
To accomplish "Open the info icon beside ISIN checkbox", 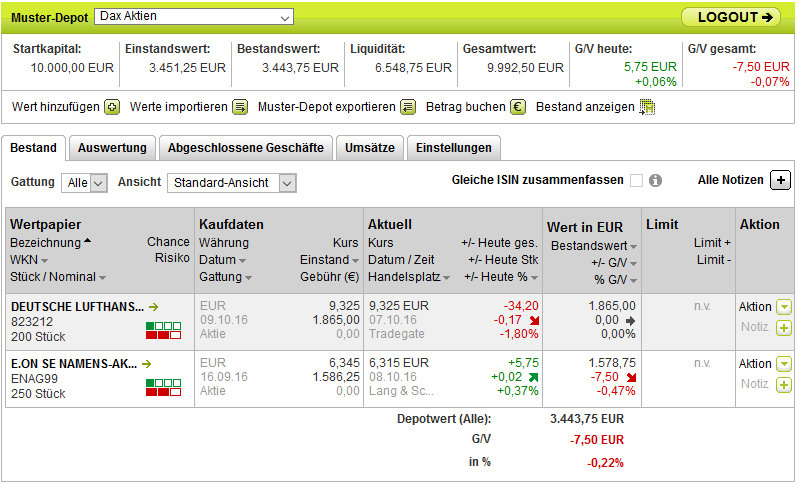I will click(x=656, y=181).
